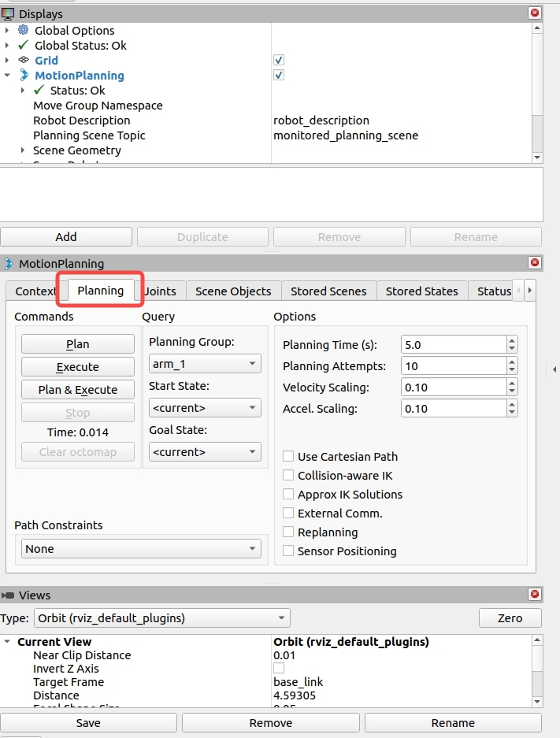Screen dimensions: 560x738
Task: Expand the Grid tree node
Action: tap(6, 61)
